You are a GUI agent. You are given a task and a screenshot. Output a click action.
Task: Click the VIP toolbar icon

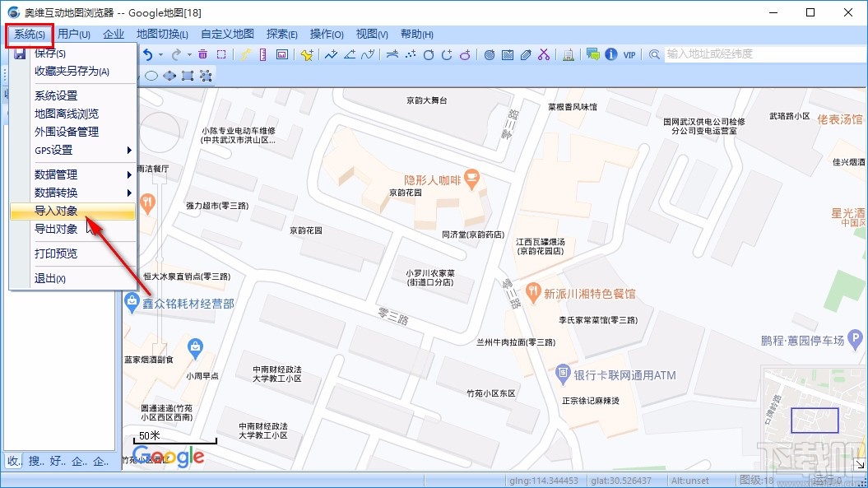tap(629, 54)
